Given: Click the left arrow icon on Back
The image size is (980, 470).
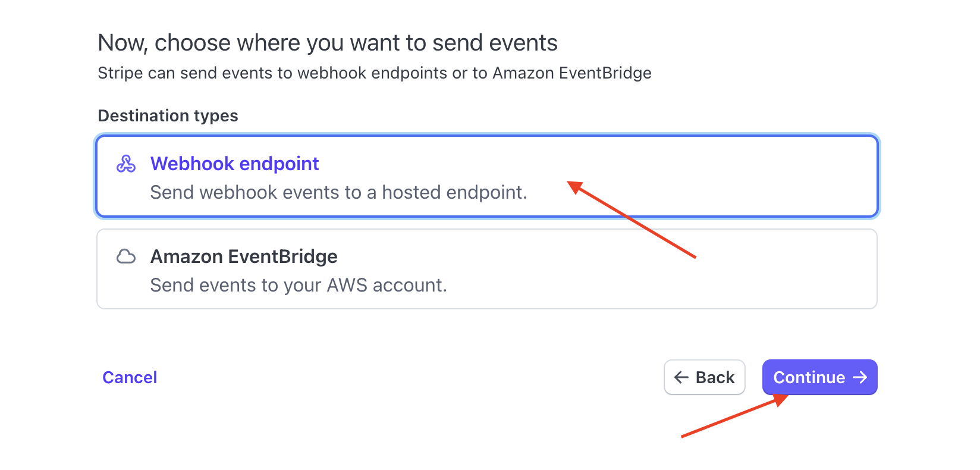Looking at the screenshot, I should click(x=681, y=377).
